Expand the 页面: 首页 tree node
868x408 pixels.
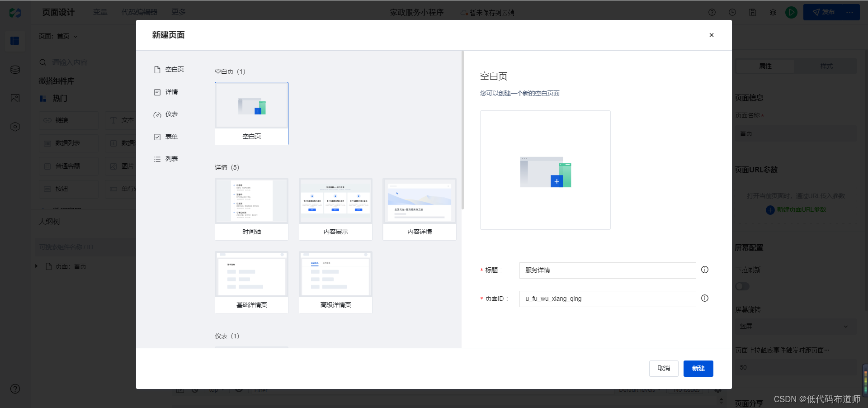click(x=37, y=266)
